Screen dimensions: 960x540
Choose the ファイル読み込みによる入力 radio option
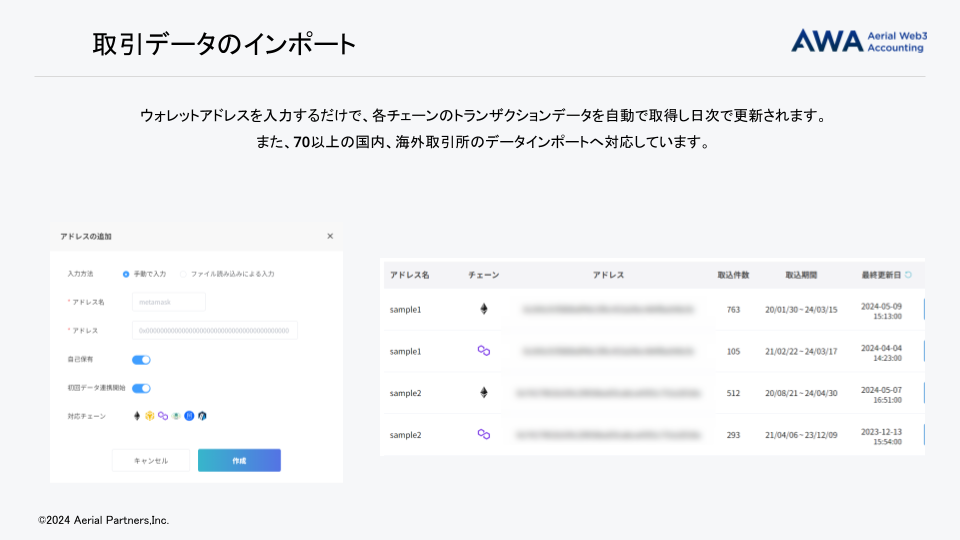pos(183,273)
